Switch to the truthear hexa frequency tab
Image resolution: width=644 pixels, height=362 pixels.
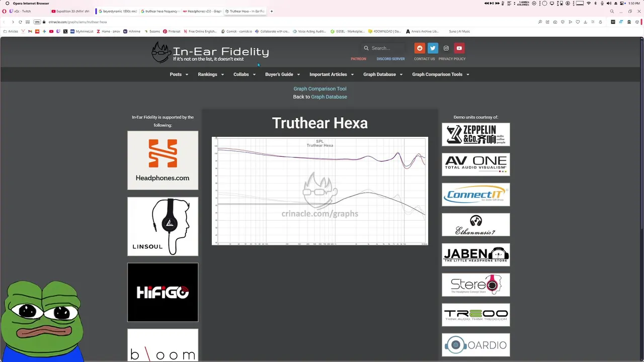pos(160,11)
